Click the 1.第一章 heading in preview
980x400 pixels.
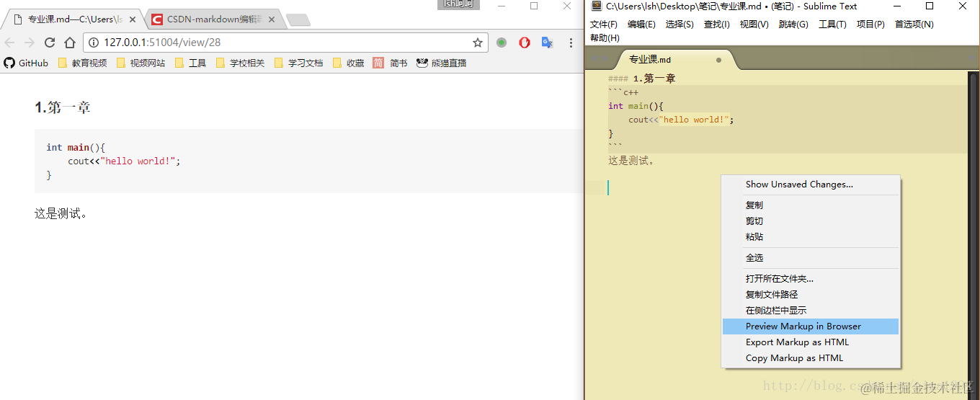tap(63, 108)
